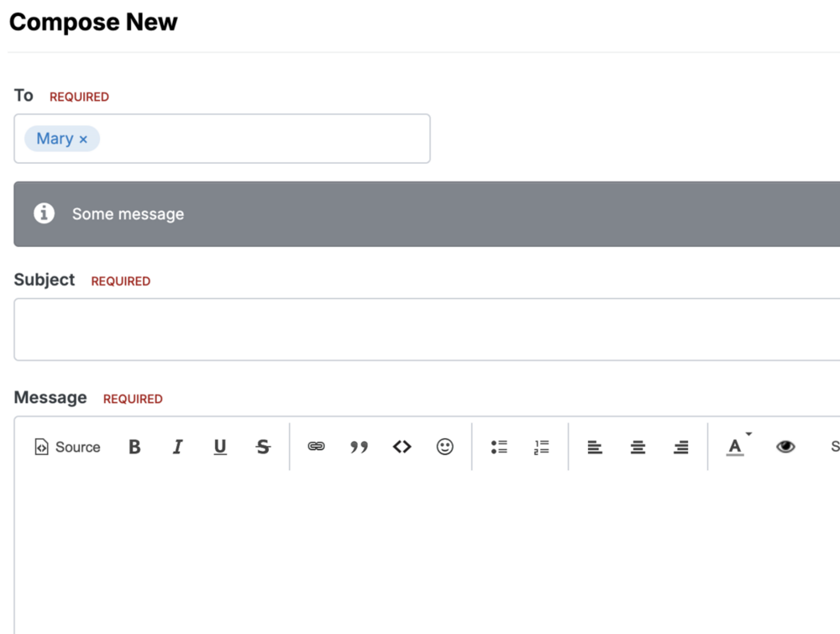The image size is (840, 634).
Task: Toggle the eye icon in the editor toolbar
Action: pos(785,446)
